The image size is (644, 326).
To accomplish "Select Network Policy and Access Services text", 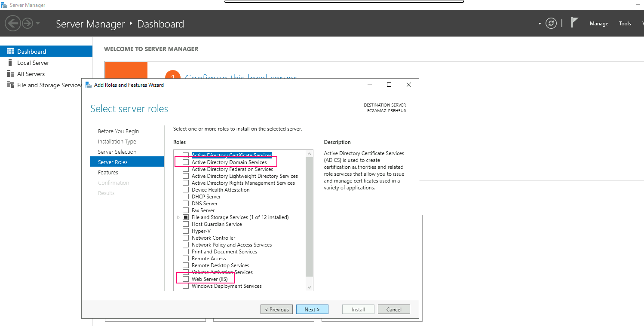I will 232,245.
